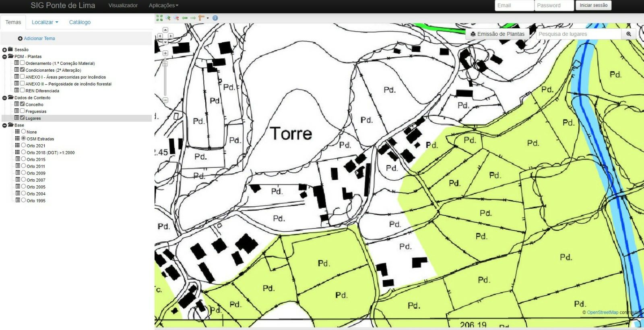Screen dimensions: 644x330
Task: Select Orto 2011 base layer
Action: [x=23, y=166]
